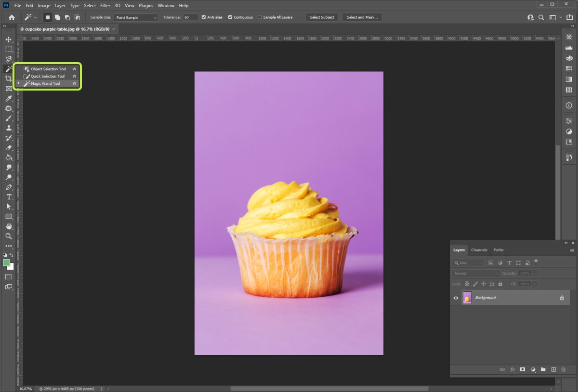
Task: Go to the Home screen icon
Action: click(12, 17)
